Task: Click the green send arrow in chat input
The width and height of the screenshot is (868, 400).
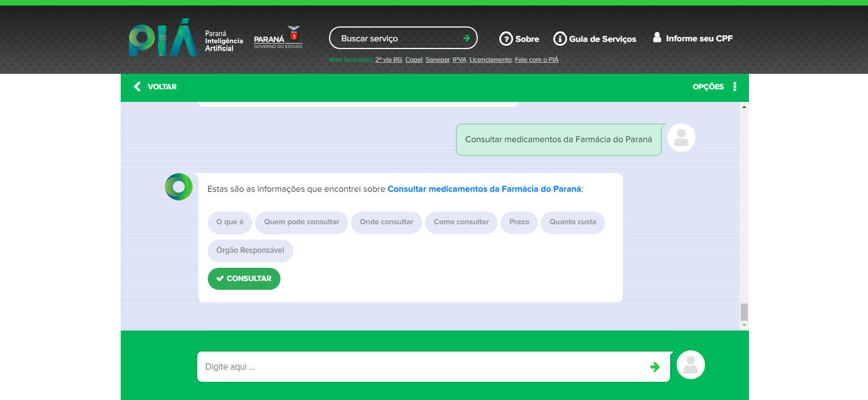Action: tap(655, 367)
